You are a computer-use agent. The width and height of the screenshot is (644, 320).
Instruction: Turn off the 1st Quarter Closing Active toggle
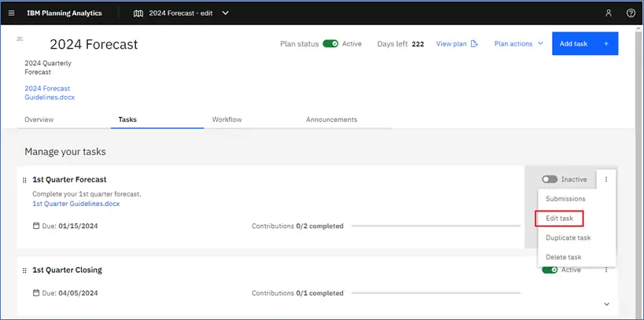(550, 270)
